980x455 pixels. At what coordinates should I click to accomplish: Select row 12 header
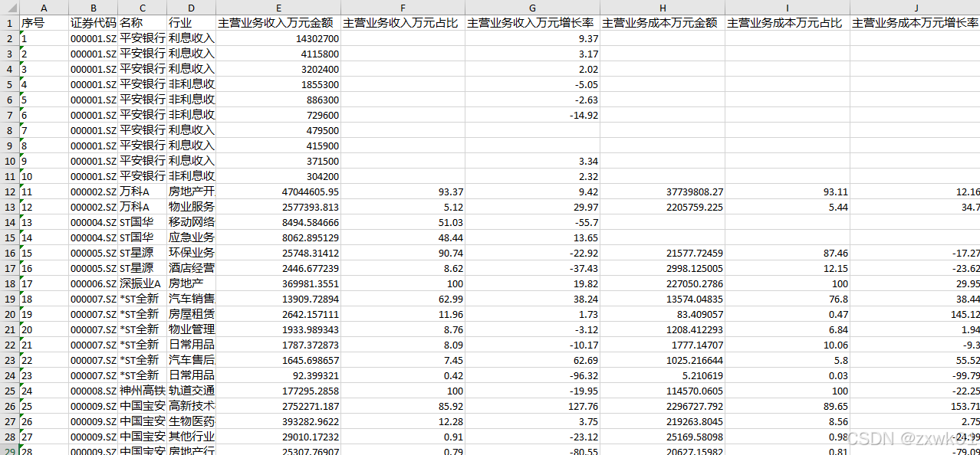pos(9,191)
